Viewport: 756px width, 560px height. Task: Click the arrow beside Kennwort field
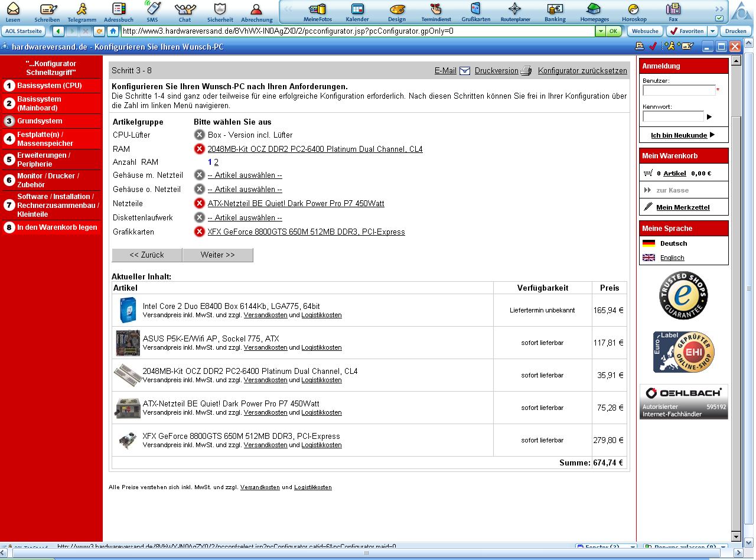pos(709,117)
